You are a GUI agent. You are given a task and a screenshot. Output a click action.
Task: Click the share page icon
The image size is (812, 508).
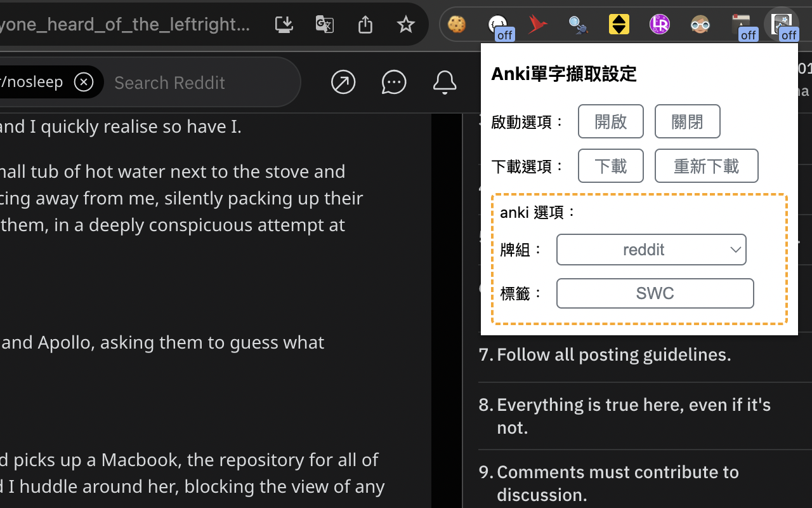(x=365, y=25)
